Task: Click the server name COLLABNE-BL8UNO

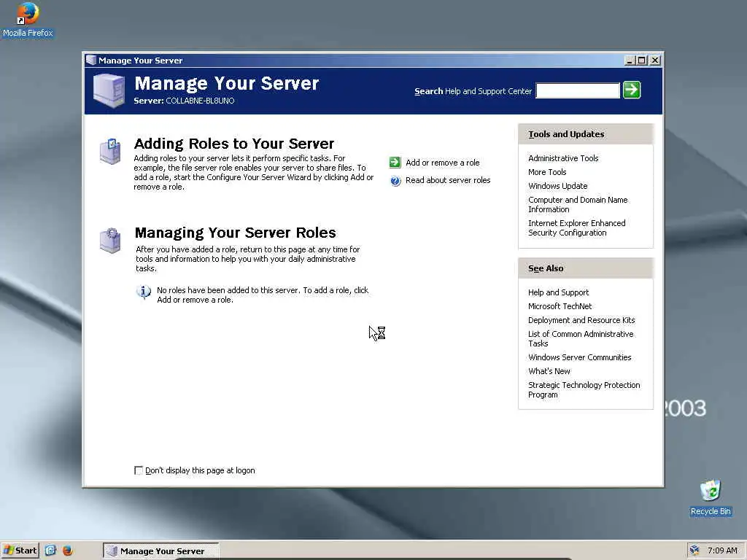Action: point(200,101)
